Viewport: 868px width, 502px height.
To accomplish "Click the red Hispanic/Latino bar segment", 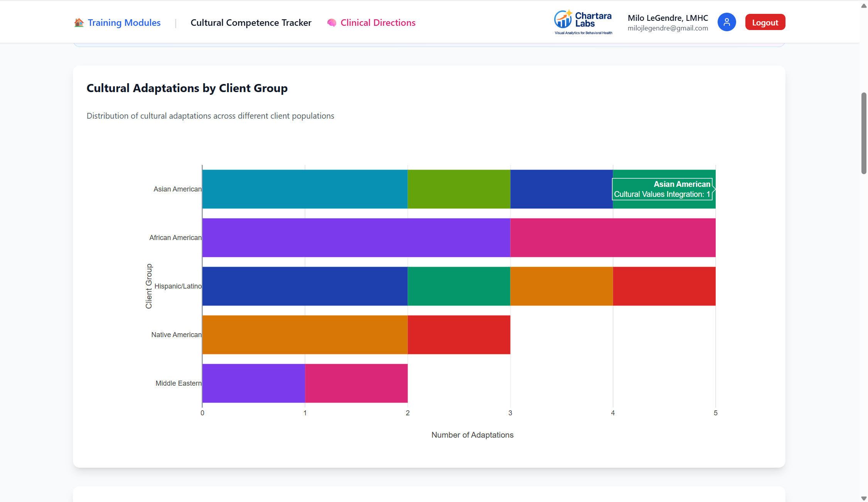I will tap(664, 286).
